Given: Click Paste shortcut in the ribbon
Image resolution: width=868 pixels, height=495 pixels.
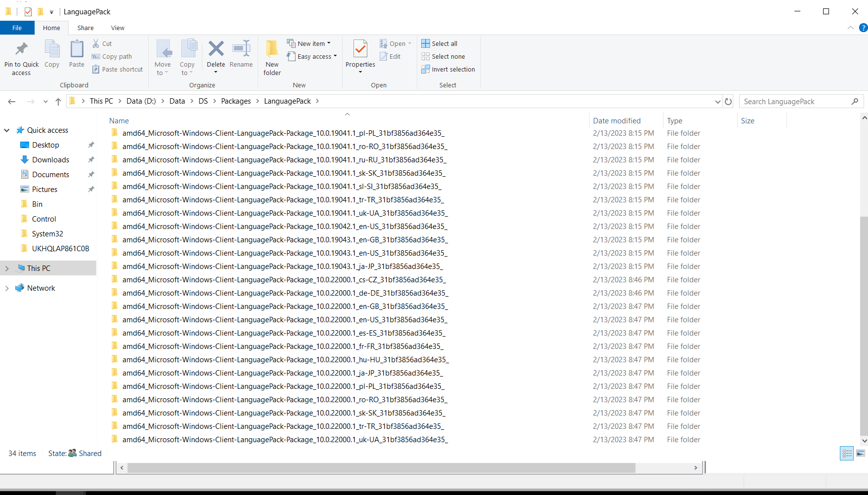Looking at the screenshot, I should (118, 69).
